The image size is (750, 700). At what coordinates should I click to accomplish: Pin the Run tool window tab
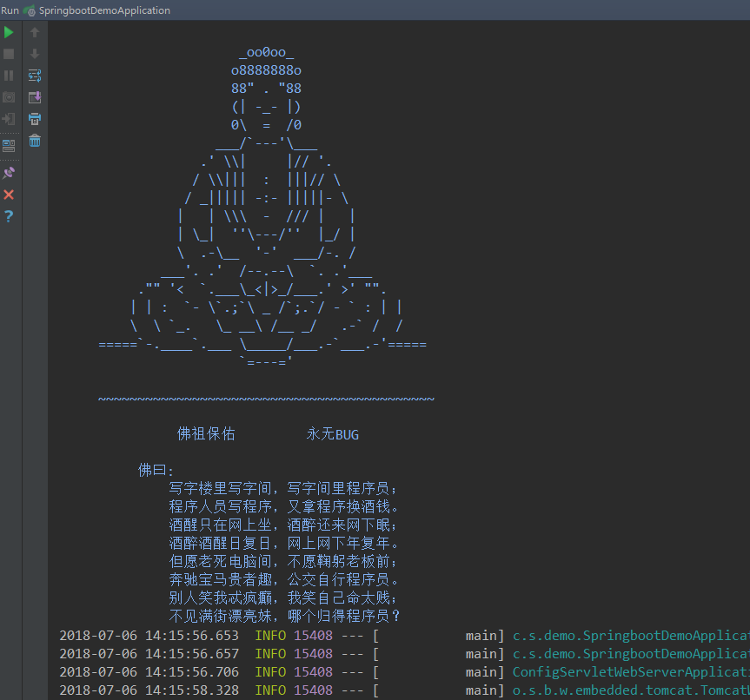(8, 173)
